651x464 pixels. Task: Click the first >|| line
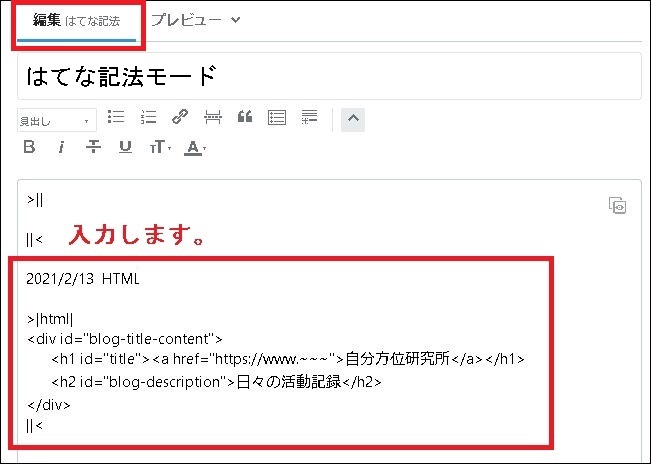point(35,200)
